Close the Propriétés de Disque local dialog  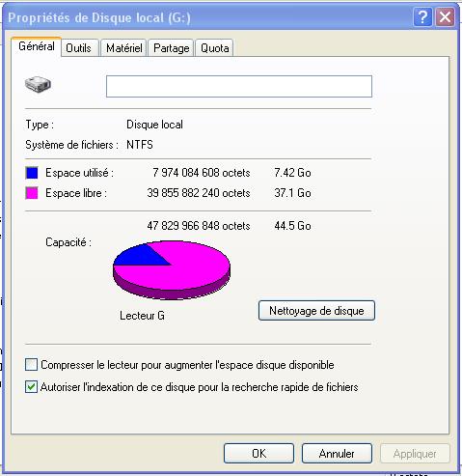[x=446, y=16]
